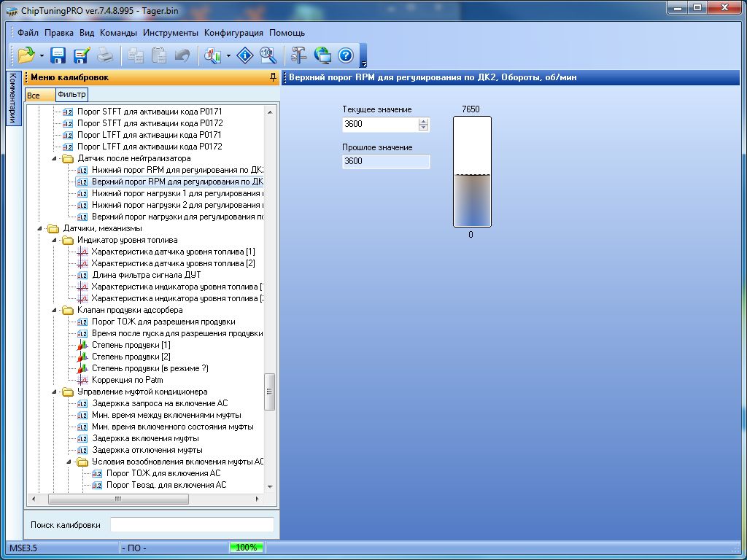Image resolution: width=747 pixels, height=560 pixels.
Task: Pin the Меню калибровок panel
Action: (x=273, y=77)
